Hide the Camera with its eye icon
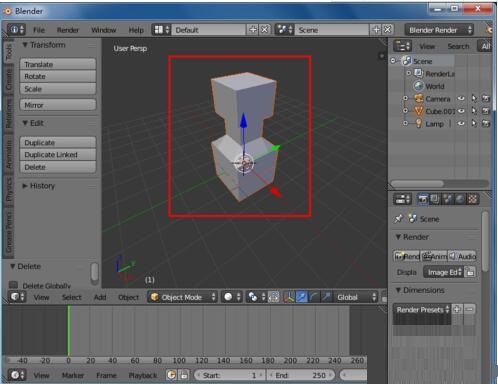 [x=461, y=98]
